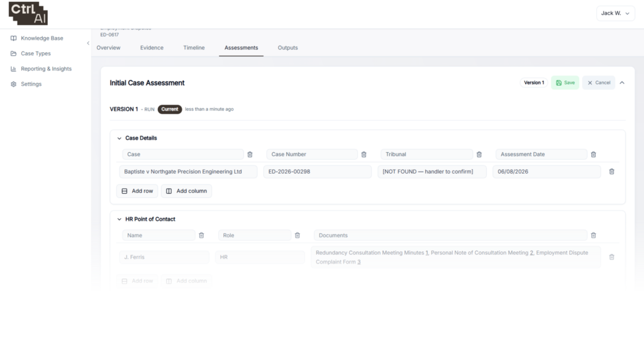Save the assessment changes
This screenshot has width=644, height=361.
point(565,82)
